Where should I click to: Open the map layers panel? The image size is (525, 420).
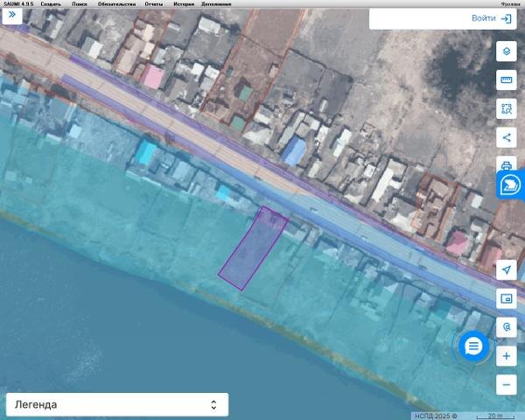507,52
